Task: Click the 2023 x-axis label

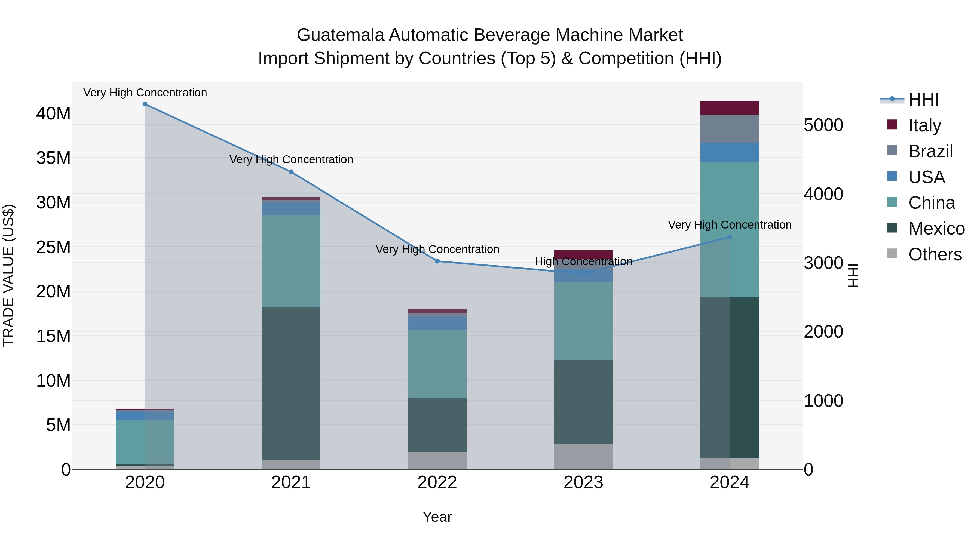Action: [x=584, y=482]
